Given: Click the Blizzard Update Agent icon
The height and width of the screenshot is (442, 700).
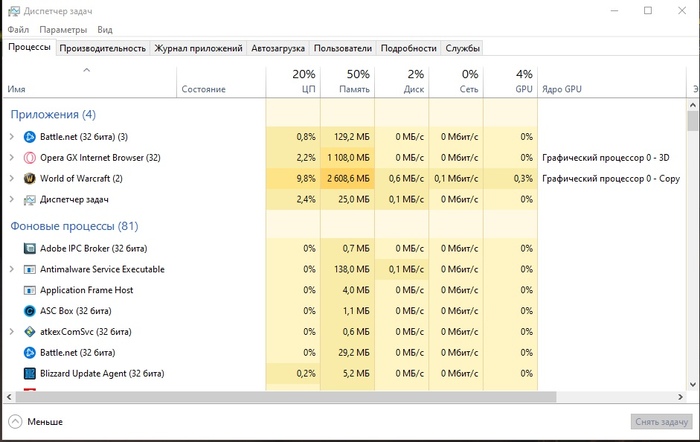Looking at the screenshot, I should pyautogui.click(x=30, y=373).
